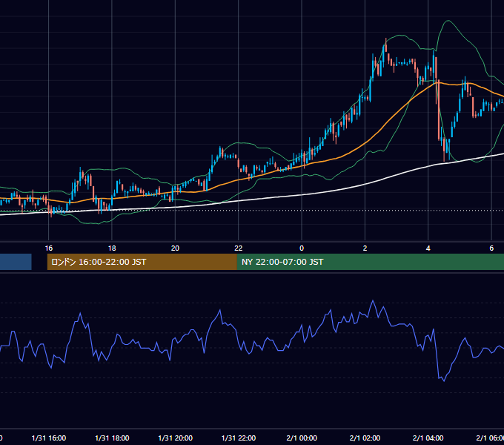This screenshot has height=445, width=504.
Task: Click the 1/31 16:00 date label
Action: [49, 438]
